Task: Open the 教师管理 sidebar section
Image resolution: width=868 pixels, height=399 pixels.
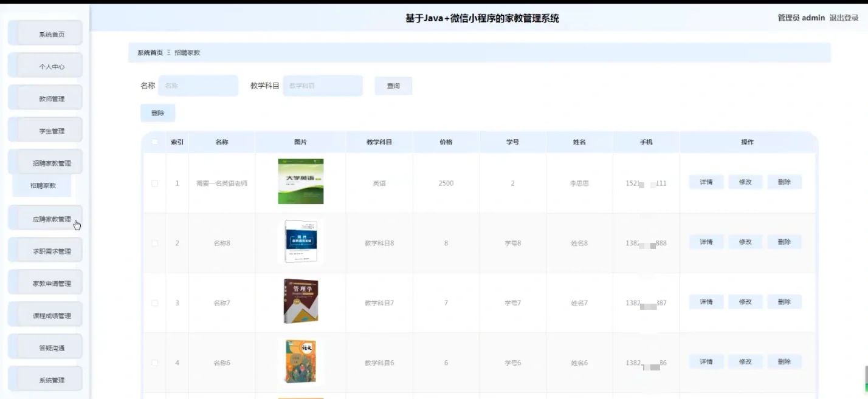Action: pyautogui.click(x=44, y=97)
